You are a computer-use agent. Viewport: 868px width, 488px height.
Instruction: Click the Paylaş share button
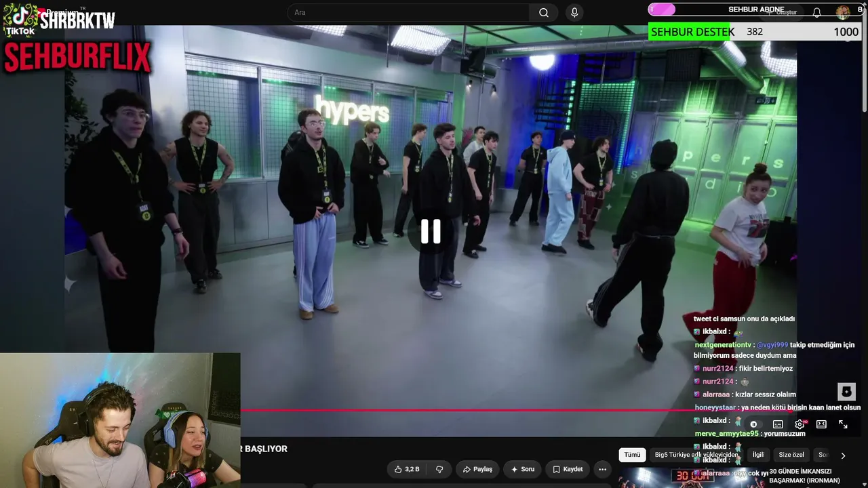[477, 469]
